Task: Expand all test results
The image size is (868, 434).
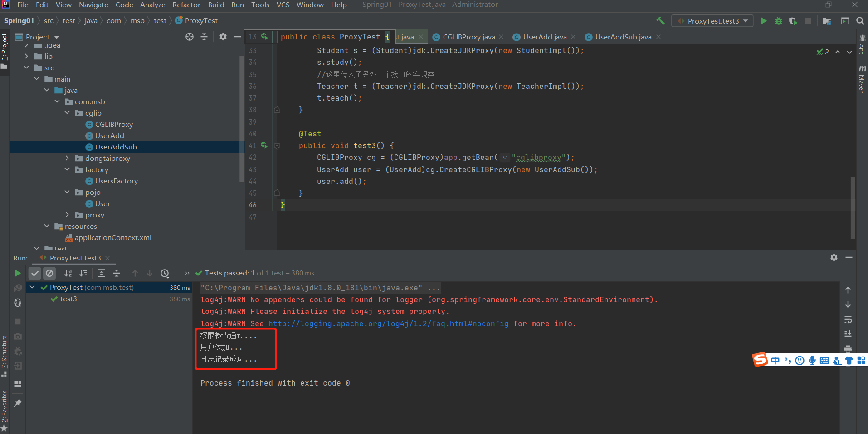Action: 102,273
